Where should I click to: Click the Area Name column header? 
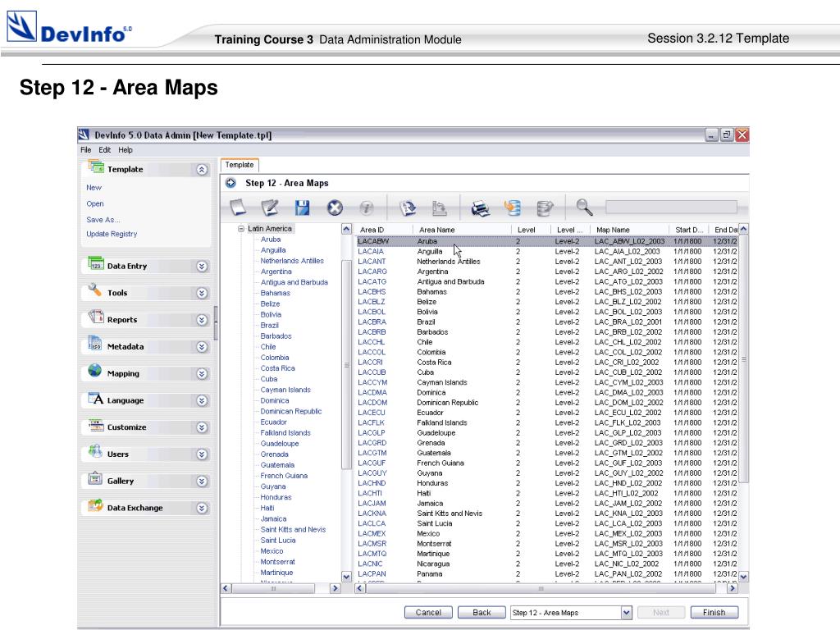click(x=436, y=230)
